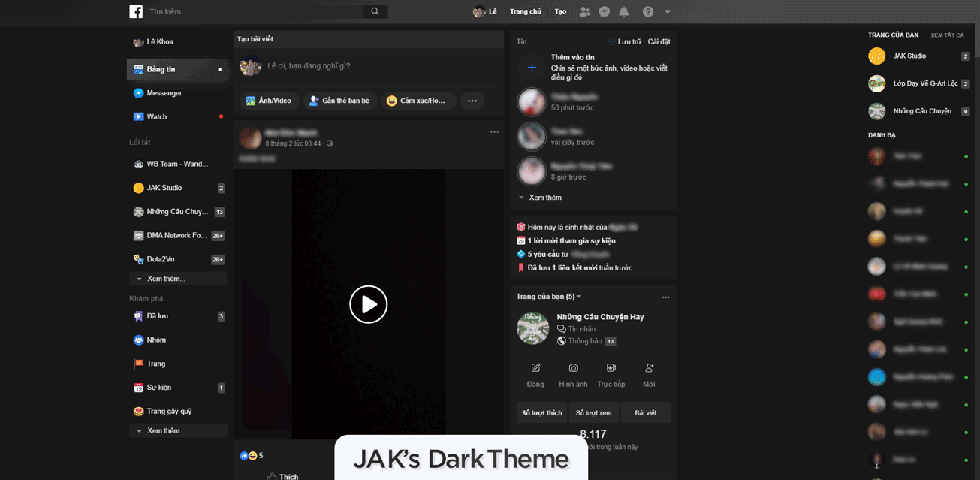Open notifications bell icon

click(624, 11)
